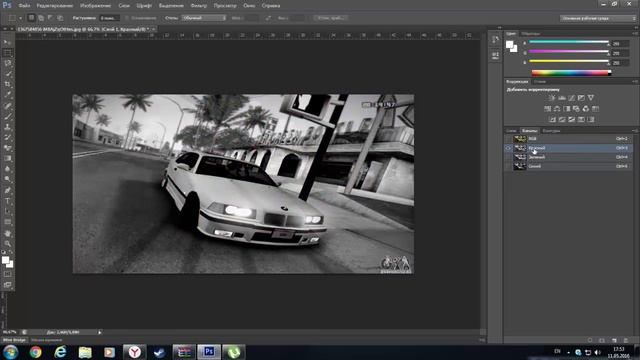Select the Rectangle shape tool

8,222
